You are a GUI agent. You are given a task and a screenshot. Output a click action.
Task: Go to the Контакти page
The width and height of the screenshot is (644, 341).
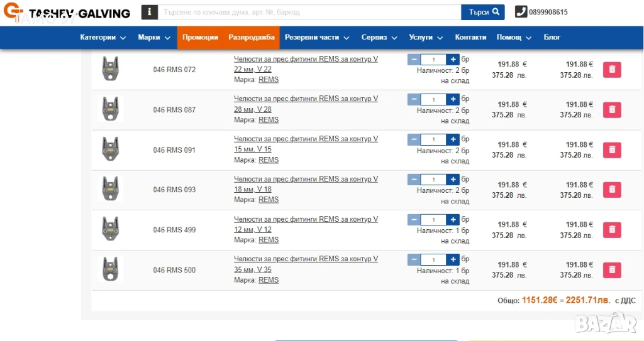click(470, 38)
